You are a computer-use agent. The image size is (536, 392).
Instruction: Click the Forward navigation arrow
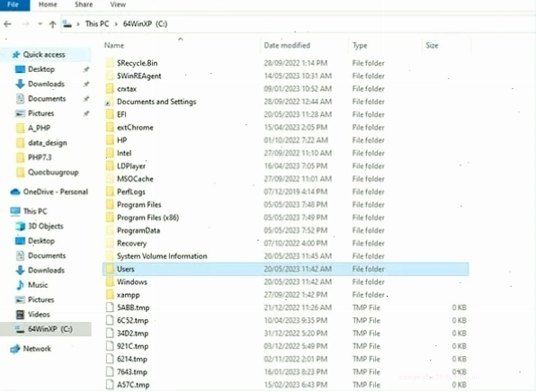[26, 24]
